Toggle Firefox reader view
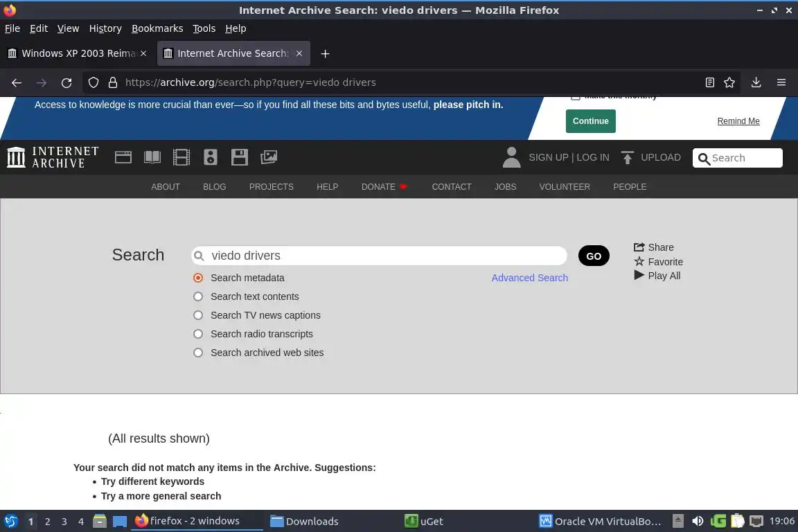The height and width of the screenshot is (532, 798). click(x=709, y=82)
